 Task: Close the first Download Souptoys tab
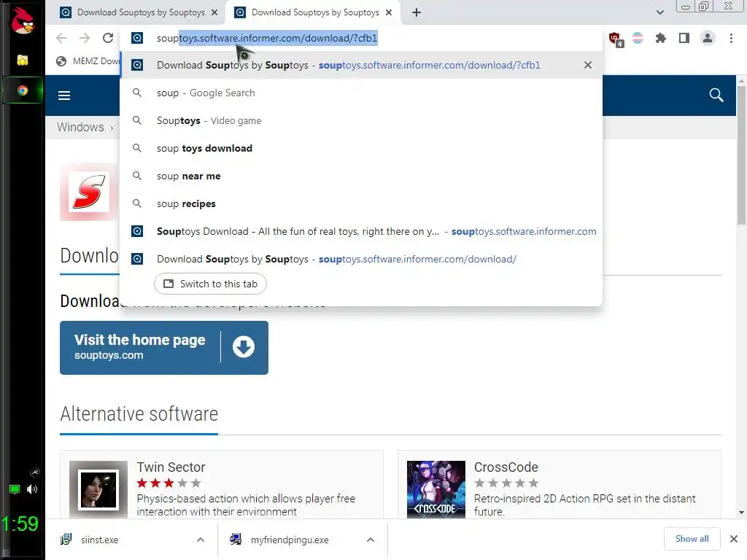point(214,12)
